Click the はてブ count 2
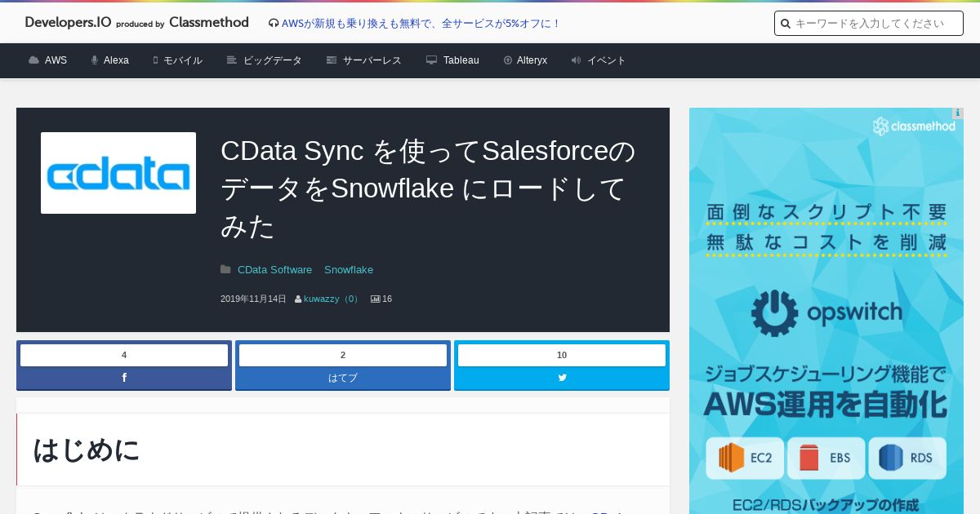This screenshot has height=514, width=980. (343, 355)
